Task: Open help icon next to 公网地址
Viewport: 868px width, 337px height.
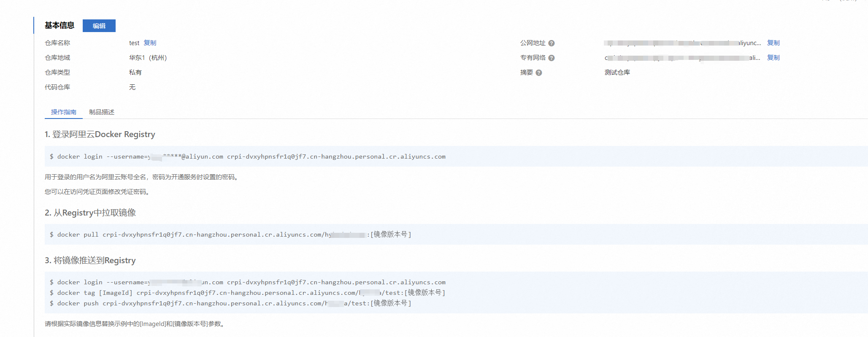Action: pos(552,43)
